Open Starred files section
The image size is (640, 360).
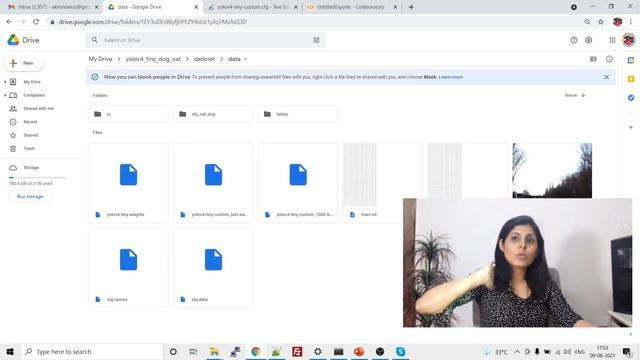[x=30, y=135]
